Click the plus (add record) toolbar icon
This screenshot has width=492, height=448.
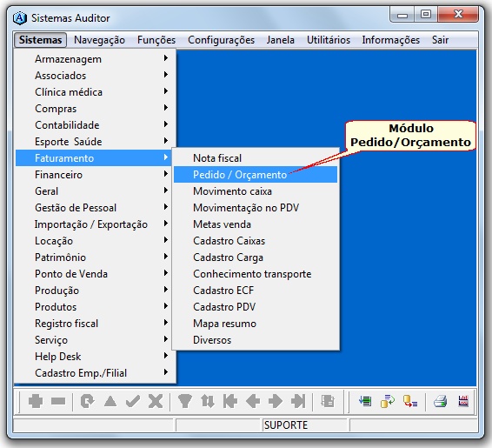point(35,401)
